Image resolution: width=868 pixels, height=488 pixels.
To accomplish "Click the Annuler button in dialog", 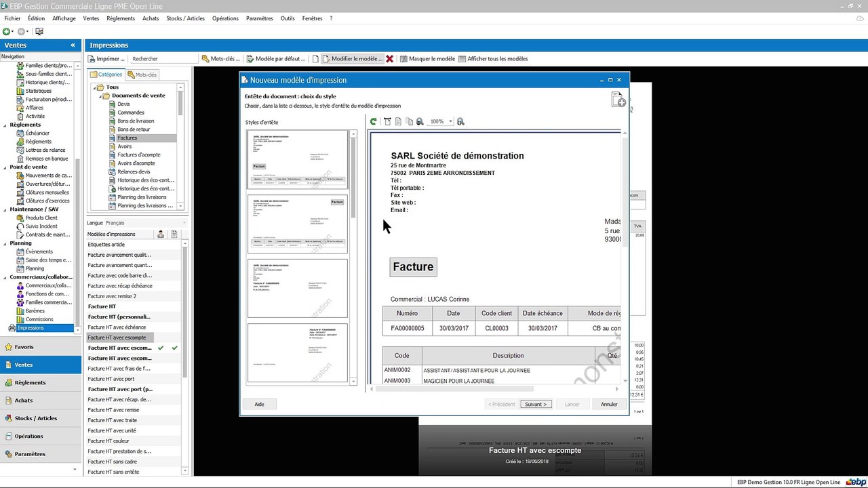I will 609,404.
